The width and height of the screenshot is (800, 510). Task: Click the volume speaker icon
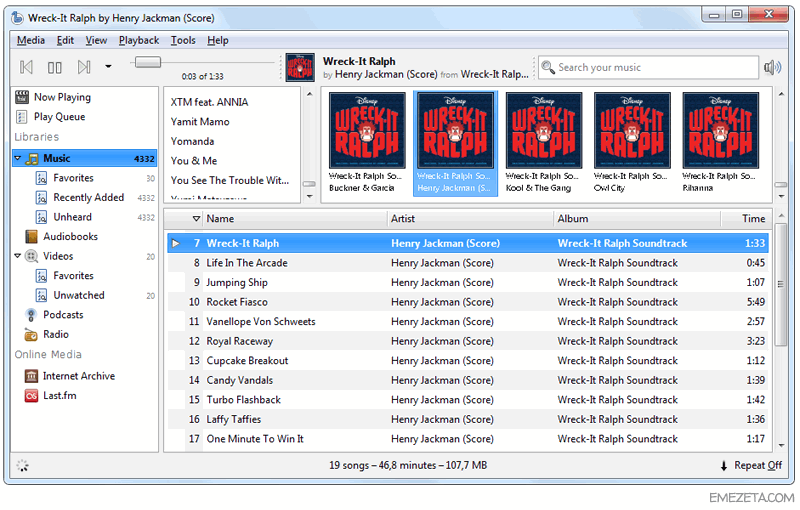[772, 67]
